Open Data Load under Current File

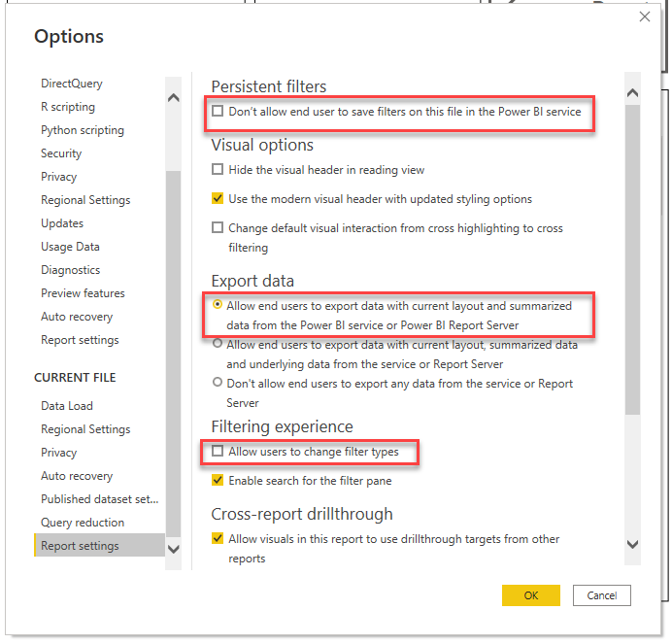click(x=67, y=406)
